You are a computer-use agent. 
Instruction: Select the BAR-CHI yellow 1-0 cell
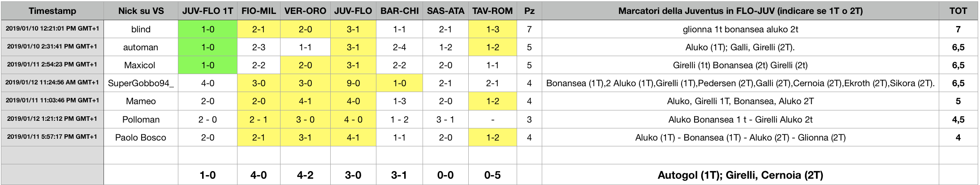[x=399, y=83]
